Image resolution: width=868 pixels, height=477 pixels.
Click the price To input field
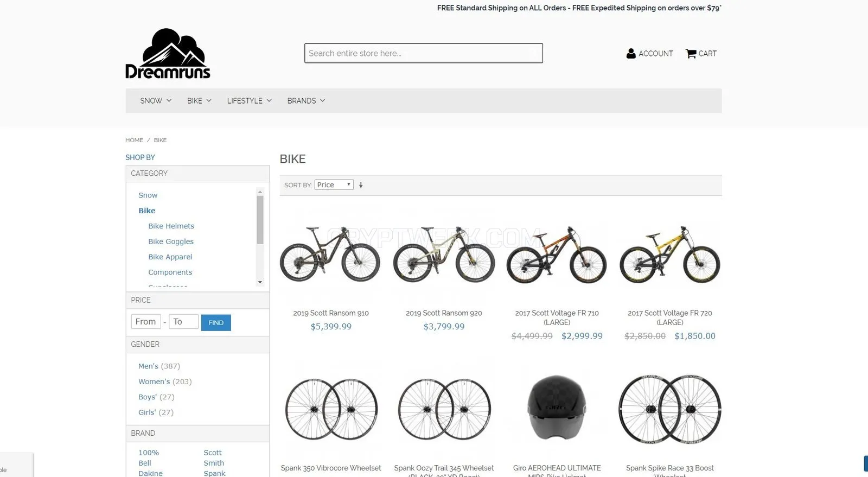(183, 322)
